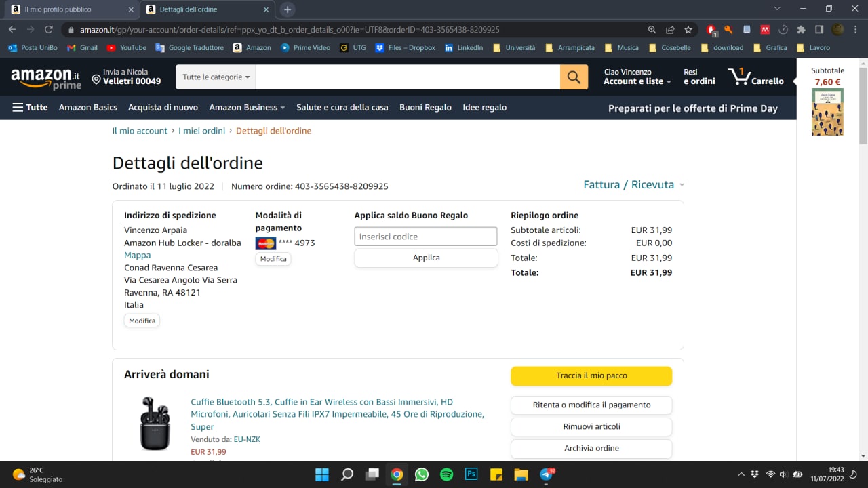Open Spotify from the taskbar
The width and height of the screenshot is (868, 488).
(446, 474)
